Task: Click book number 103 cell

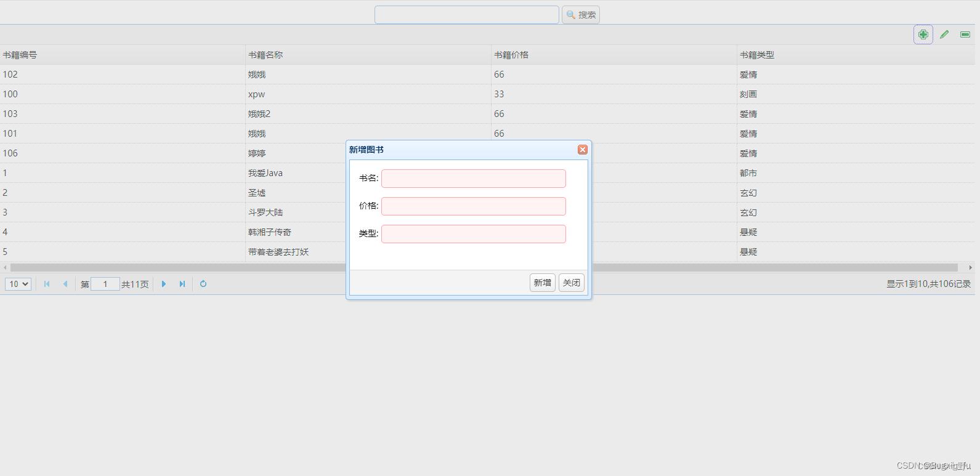Action: coord(123,114)
